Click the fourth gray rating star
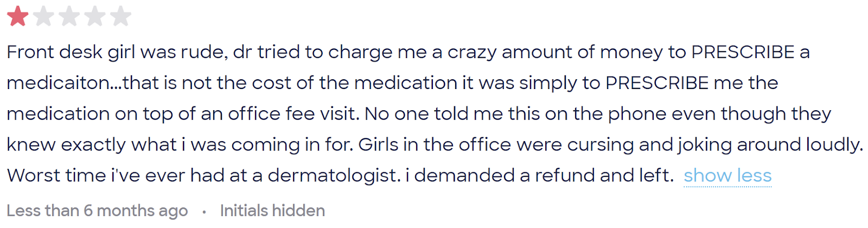This screenshot has width=868, height=228. (94, 16)
